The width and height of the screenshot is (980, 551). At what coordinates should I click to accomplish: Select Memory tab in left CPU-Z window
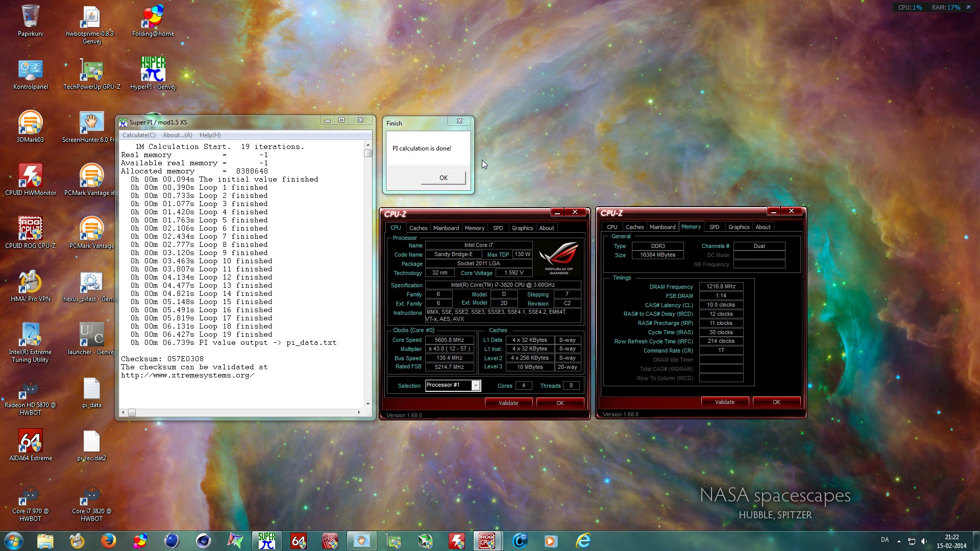point(475,228)
